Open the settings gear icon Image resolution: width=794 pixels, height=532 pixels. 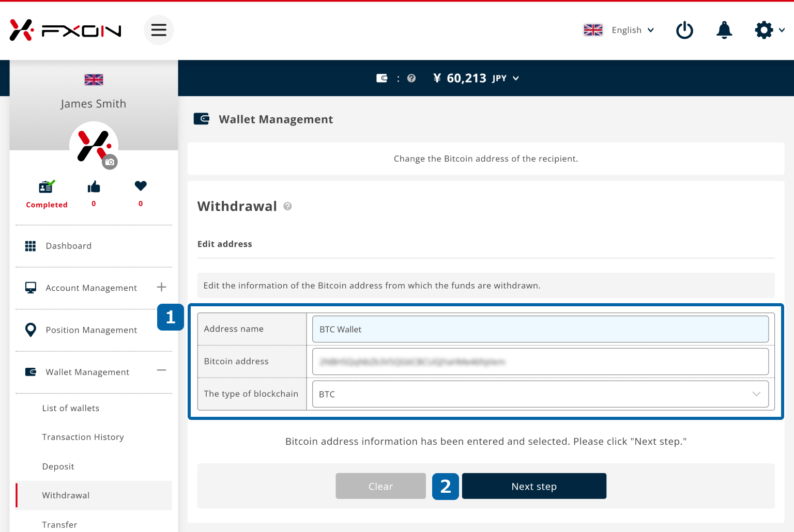click(764, 30)
